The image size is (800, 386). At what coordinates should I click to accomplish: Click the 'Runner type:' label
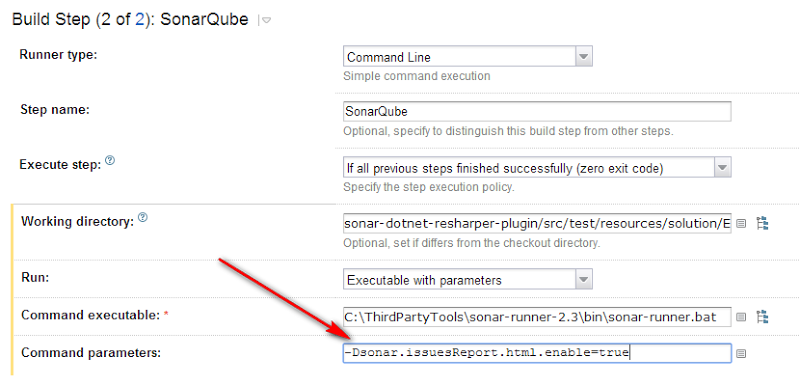click(x=58, y=55)
